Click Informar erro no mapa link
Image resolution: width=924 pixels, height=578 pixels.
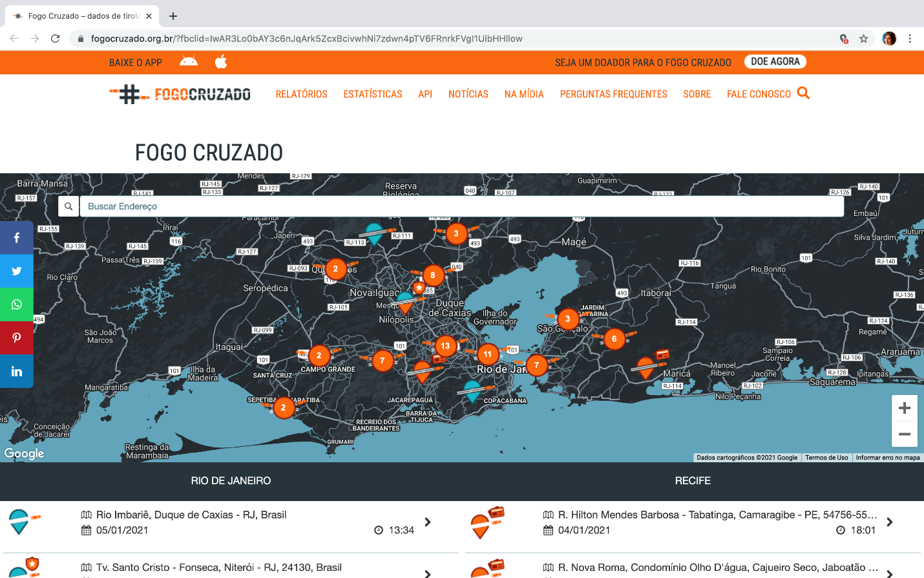pos(888,458)
